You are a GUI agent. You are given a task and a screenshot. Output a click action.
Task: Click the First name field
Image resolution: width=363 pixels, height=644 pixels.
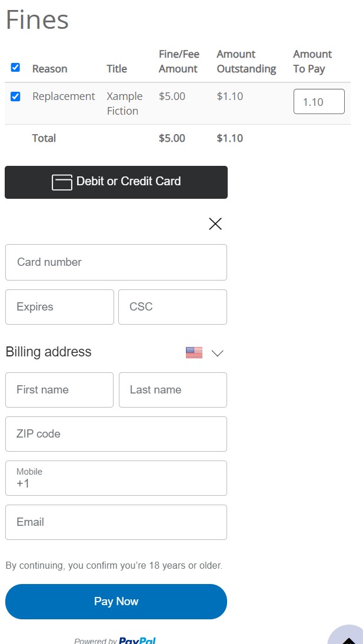tap(59, 390)
